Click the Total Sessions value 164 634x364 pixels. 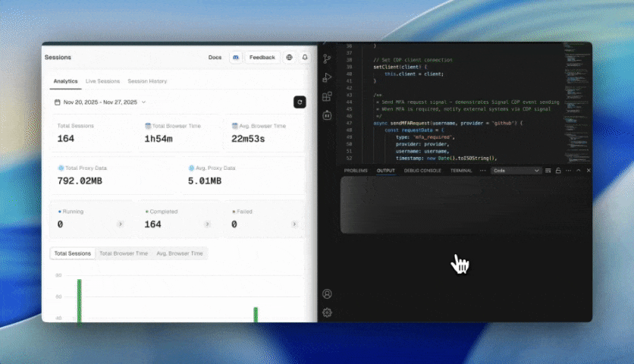click(65, 139)
